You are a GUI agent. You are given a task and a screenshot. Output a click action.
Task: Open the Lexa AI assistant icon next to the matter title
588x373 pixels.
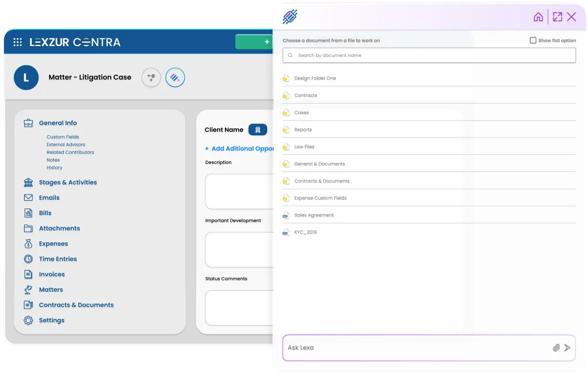[175, 77]
